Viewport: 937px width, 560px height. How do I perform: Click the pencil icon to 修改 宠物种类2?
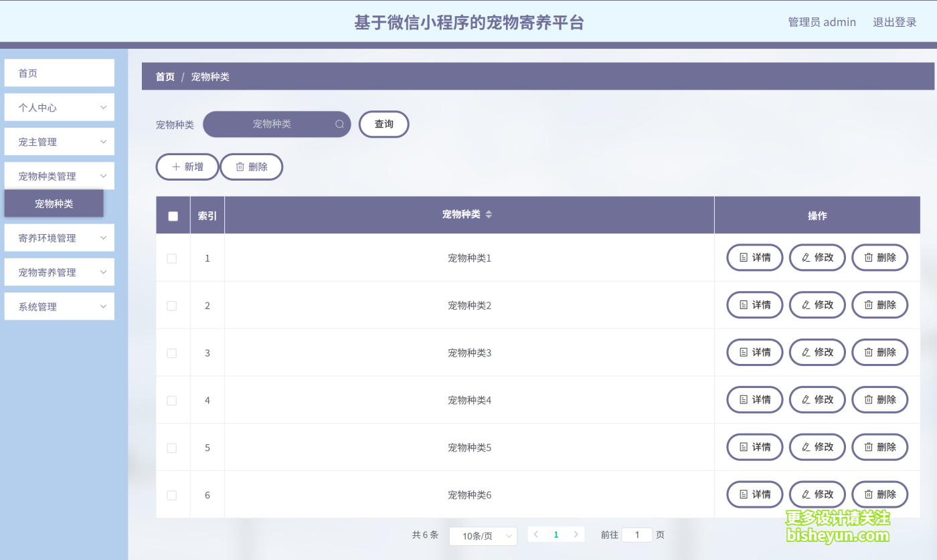point(805,304)
